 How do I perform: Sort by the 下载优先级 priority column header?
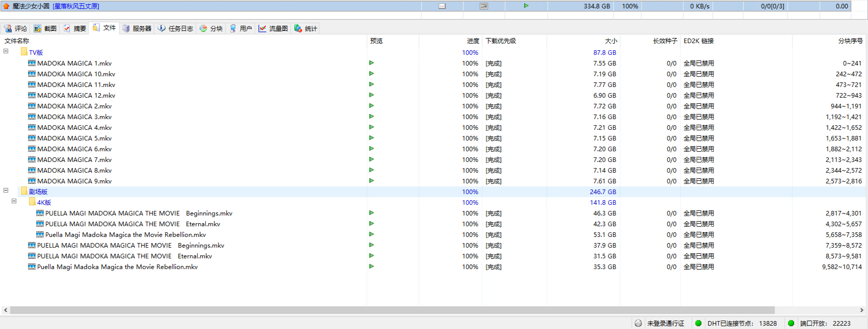[x=500, y=41]
